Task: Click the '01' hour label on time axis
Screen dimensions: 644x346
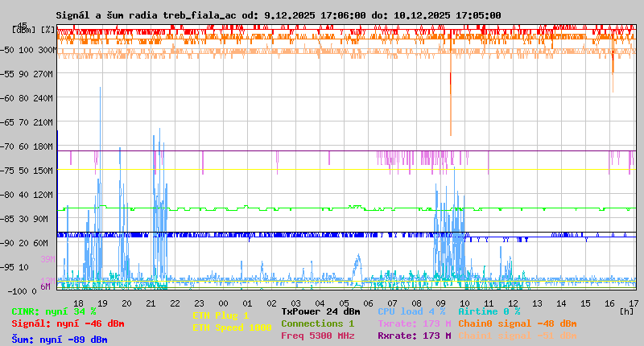Action: click(247, 303)
